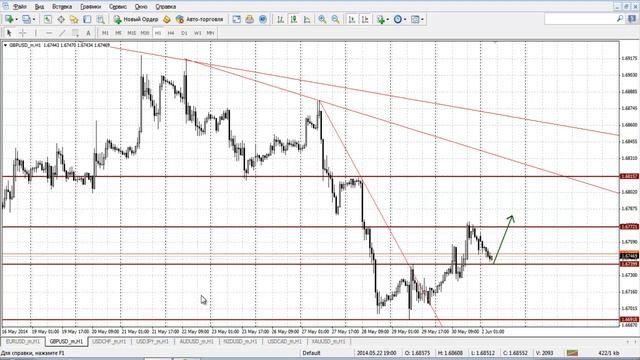Toggle chart Auto Scroll icon
Viewport: 640px width, 360px height.
(352, 19)
